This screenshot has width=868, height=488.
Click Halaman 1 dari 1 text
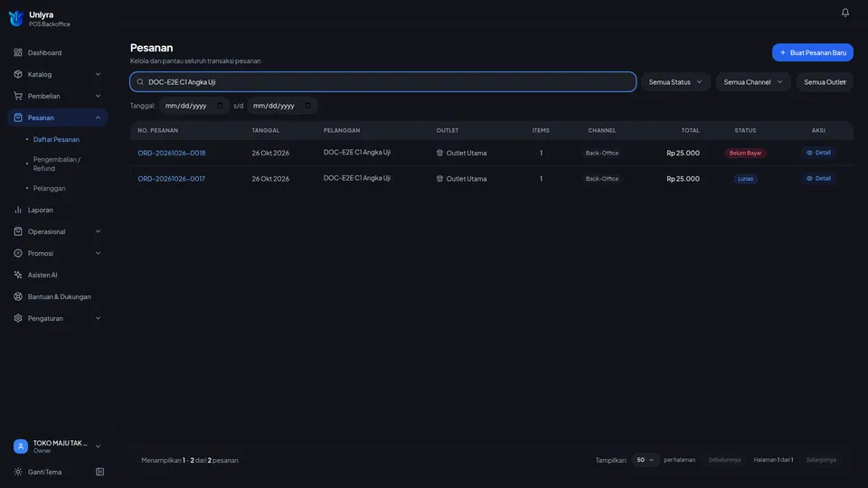[x=773, y=460]
